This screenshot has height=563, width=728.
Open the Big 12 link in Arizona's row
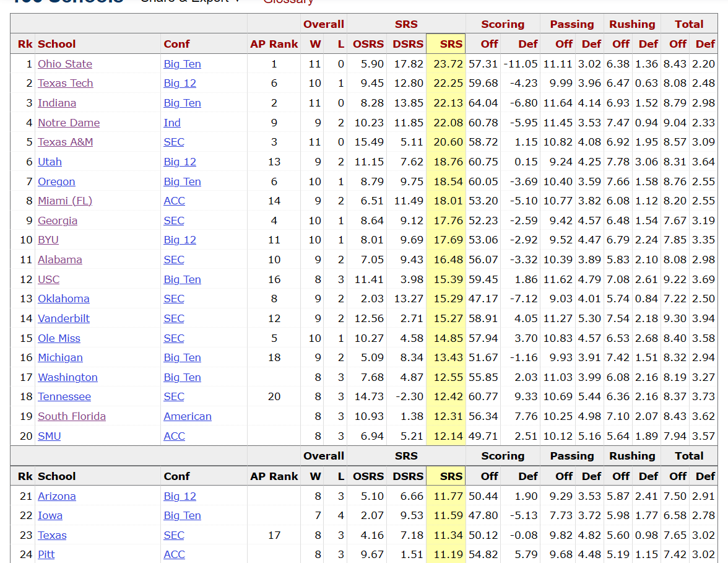180,496
